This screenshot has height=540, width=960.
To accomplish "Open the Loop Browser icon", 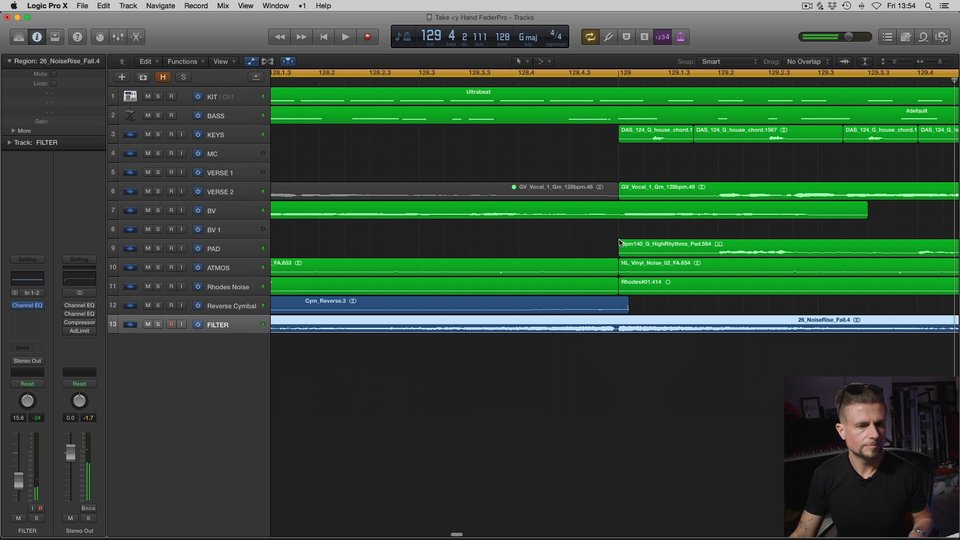I will [923, 37].
